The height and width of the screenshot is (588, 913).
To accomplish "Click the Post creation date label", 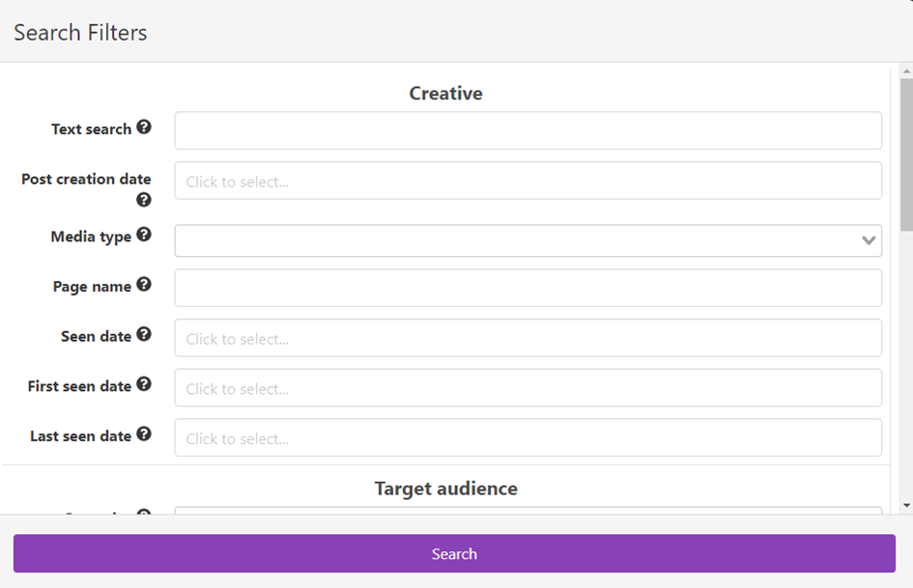I will coord(86,180).
